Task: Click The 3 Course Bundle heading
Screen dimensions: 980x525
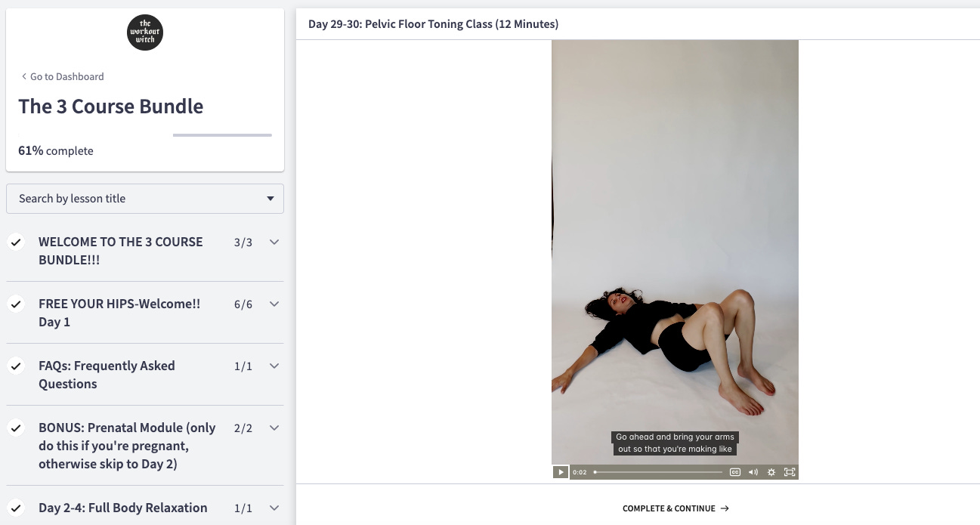Action: point(111,106)
